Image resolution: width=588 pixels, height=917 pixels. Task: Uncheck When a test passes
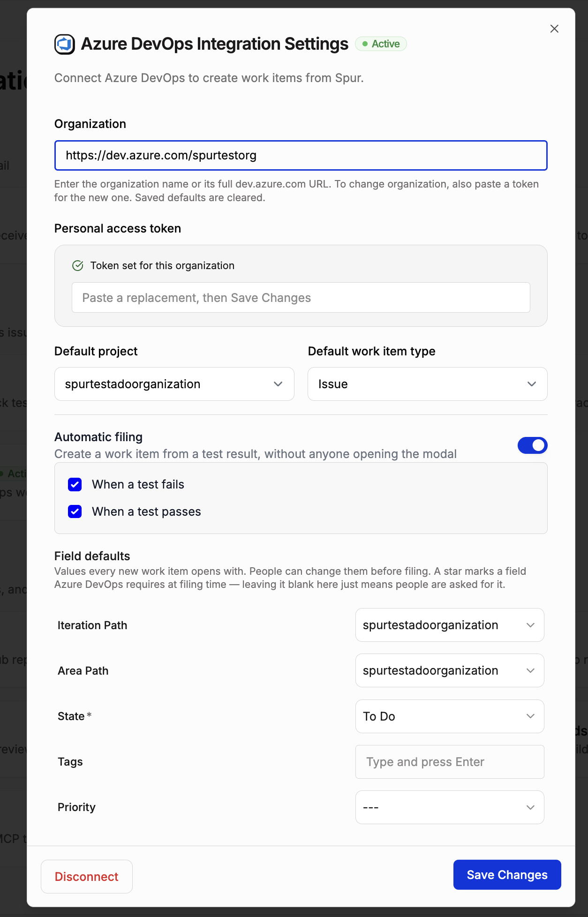point(75,511)
